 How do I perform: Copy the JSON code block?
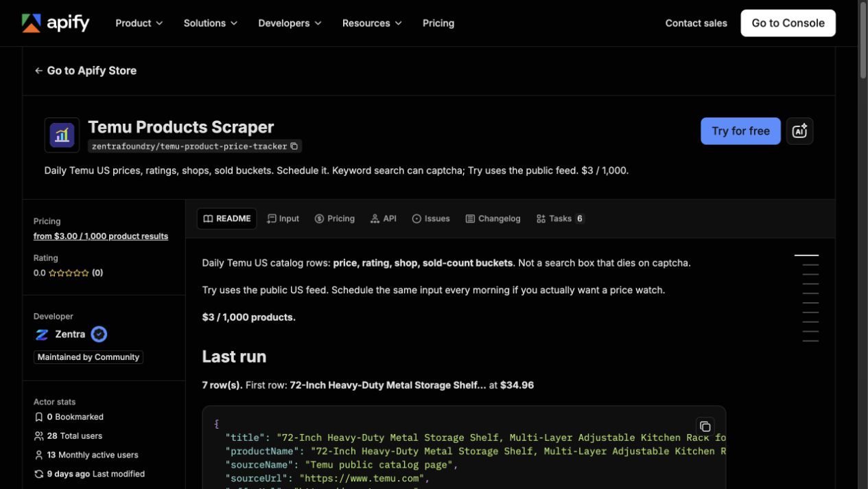(x=705, y=427)
